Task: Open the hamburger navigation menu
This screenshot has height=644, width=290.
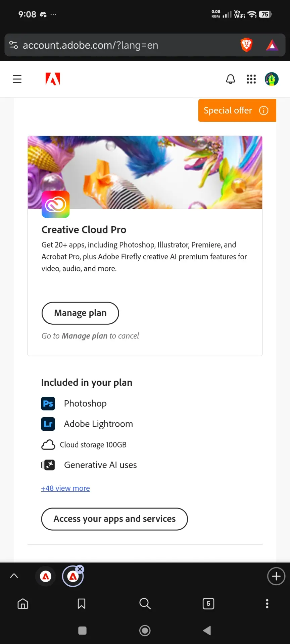Action: tap(17, 79)
